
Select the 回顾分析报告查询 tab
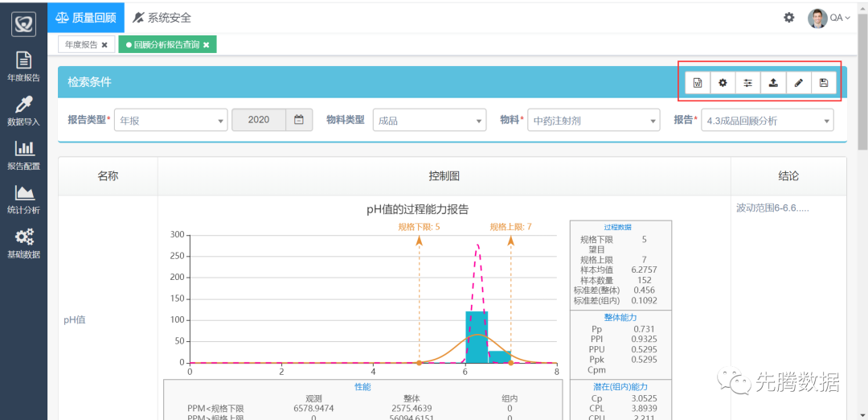(x=166, y=45)
